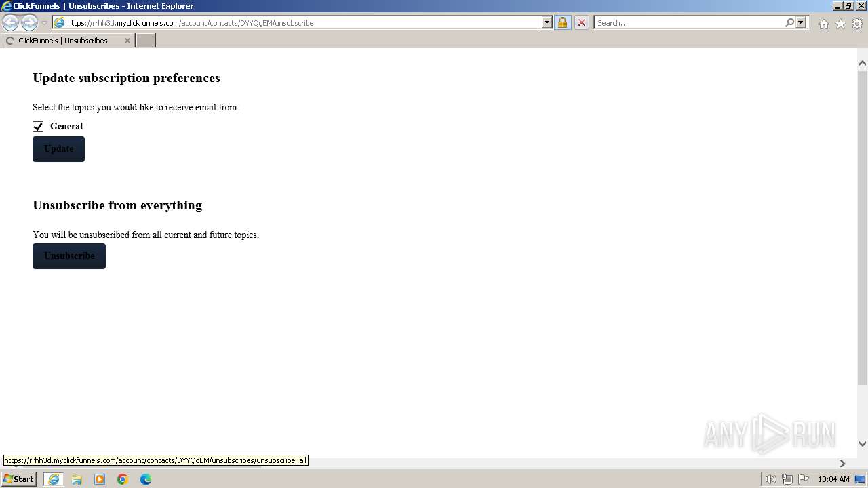Open a new blank tab
Screen dimensions: 868x488
(x=146, y=41)
